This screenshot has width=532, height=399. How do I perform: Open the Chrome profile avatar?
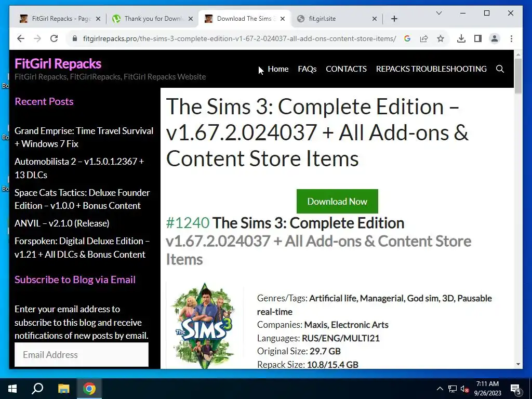click(495, 38)
